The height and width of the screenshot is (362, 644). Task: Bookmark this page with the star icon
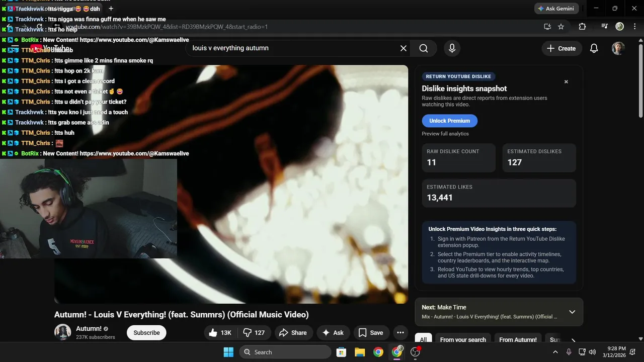(561, 27)
